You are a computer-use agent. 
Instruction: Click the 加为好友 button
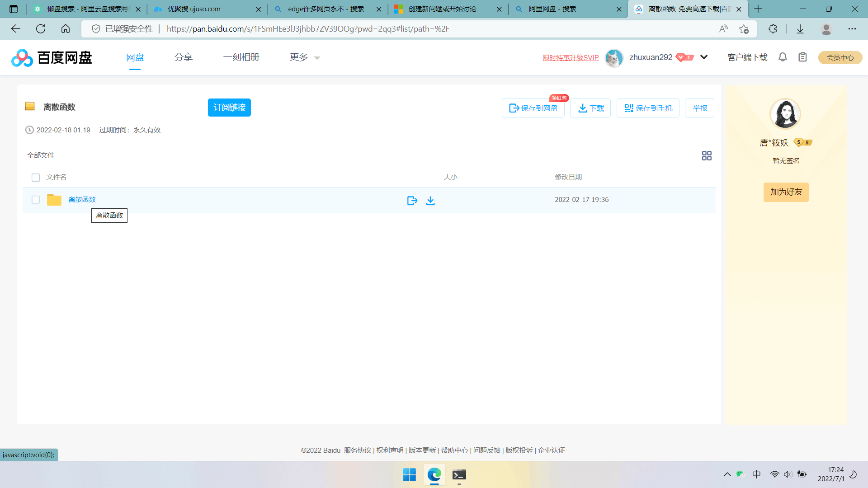786,192
